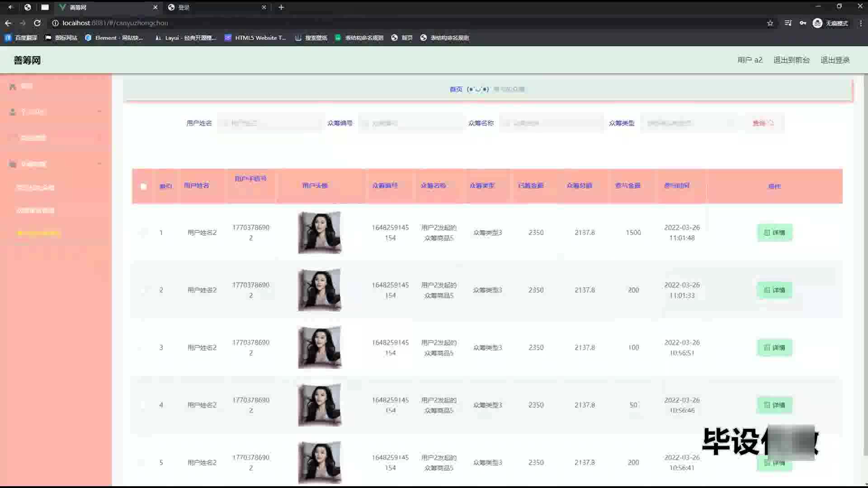Bookmark this page with the star icon
Viewport: 868px width, 488px height.
pyautogui.click(x=770, y=23)
